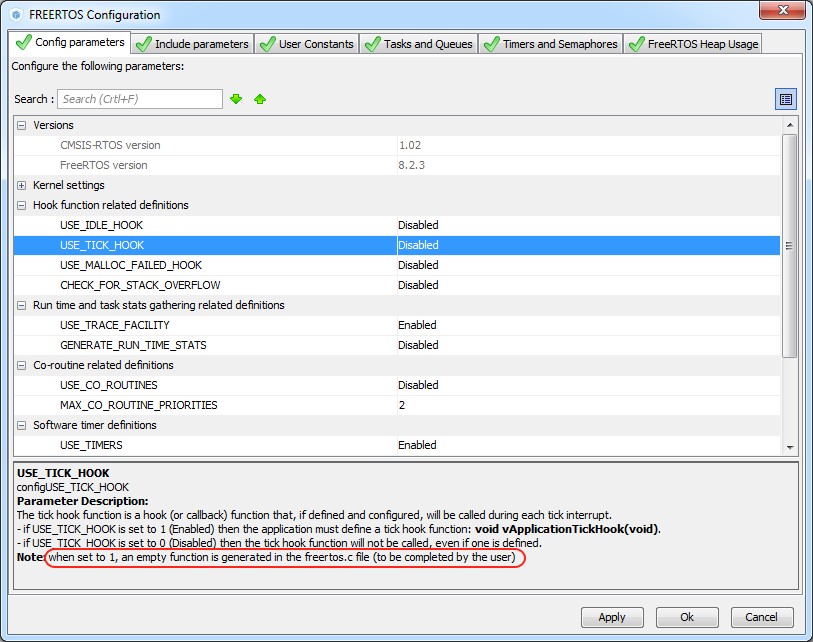
Task: Click the FreeRTOS version row
Action: click(x=397, y=165)
